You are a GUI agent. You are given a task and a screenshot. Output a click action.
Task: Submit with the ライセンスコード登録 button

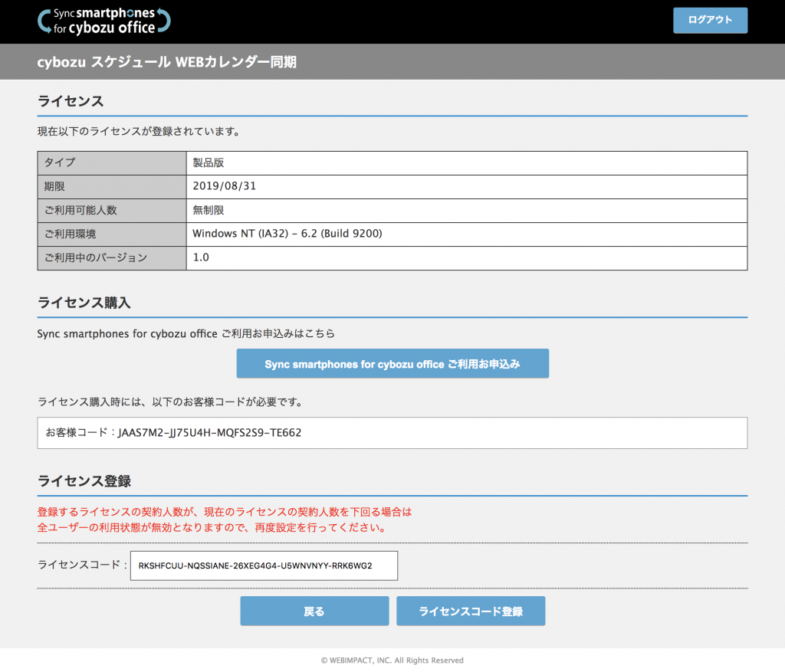(x=471, y=611)
